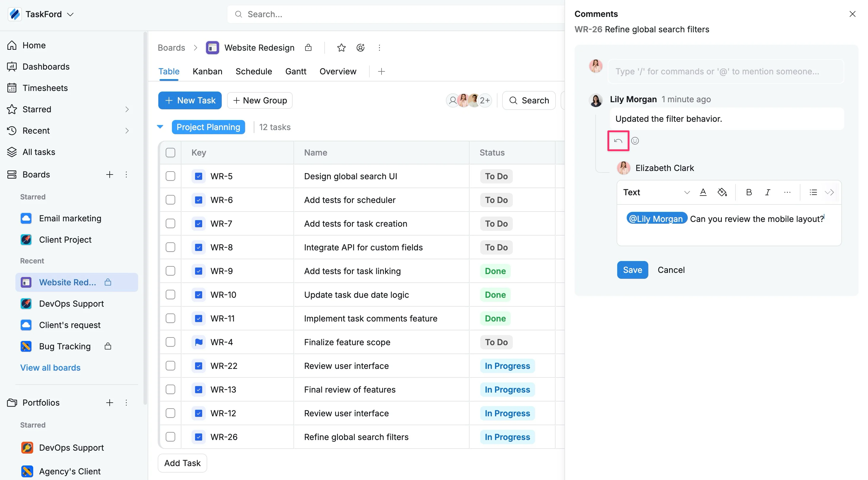This screenshot has height=480, width=868.
Task: Open Boards section more options
Action: 126,175
